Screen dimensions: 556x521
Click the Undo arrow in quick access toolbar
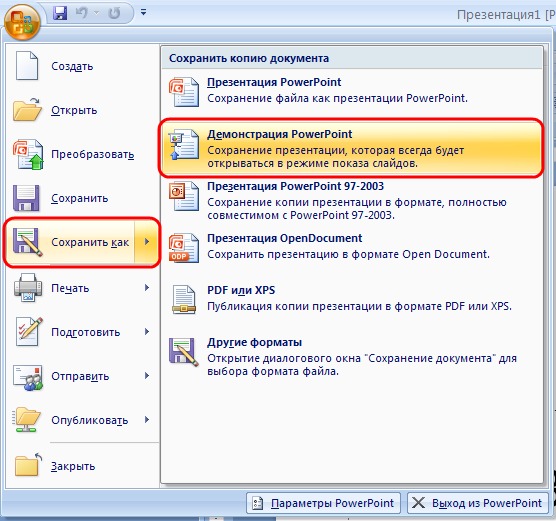[82, 13]
